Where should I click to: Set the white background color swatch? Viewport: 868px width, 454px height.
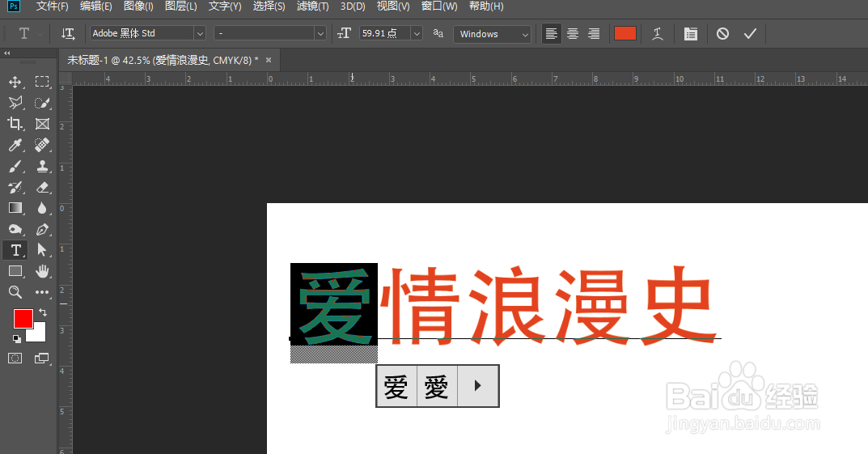point(38,334)
